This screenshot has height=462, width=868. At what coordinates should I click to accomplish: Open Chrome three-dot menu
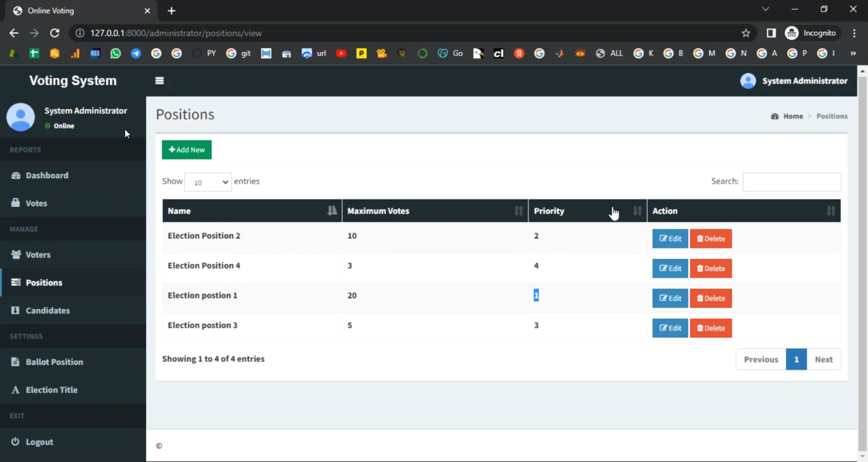[854, 34]
